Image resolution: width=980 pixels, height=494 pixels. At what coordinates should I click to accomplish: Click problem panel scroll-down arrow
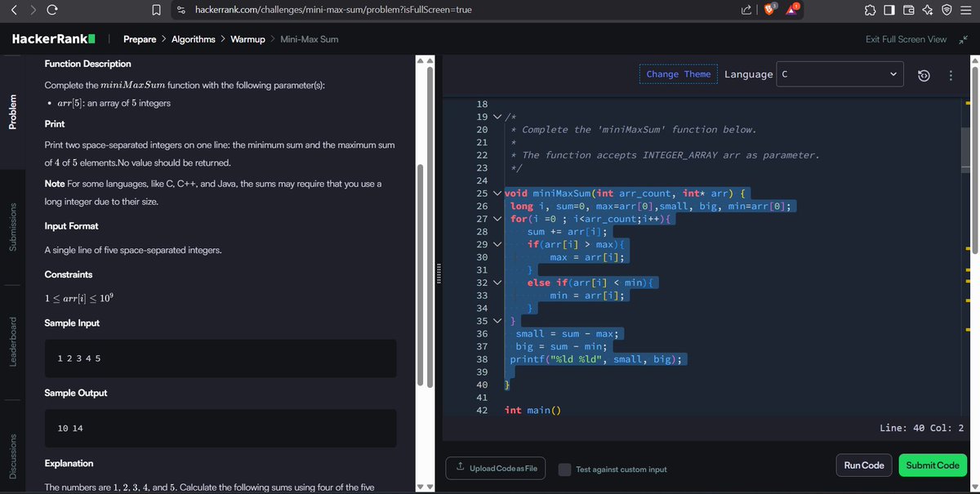(x=421, y=487)
